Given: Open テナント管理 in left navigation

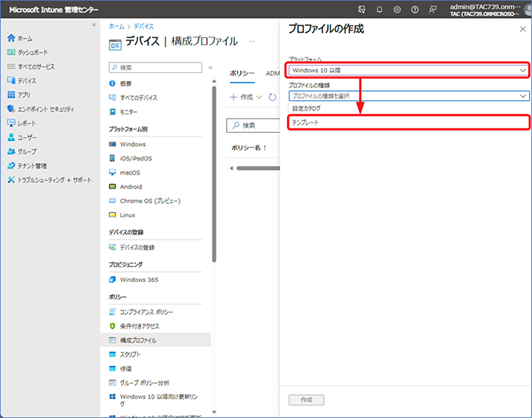Looking at the screenshot, I should [x=27, y=166].
